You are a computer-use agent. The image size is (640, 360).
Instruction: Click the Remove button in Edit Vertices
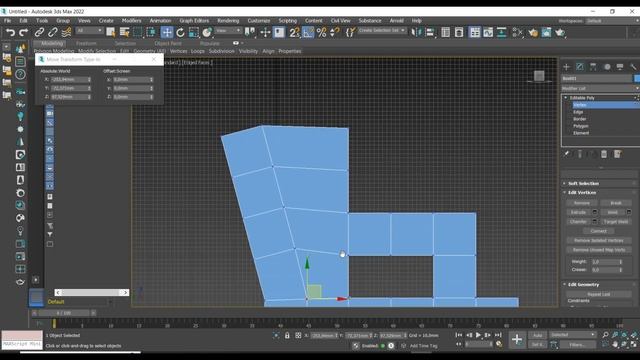click(582, 203)
